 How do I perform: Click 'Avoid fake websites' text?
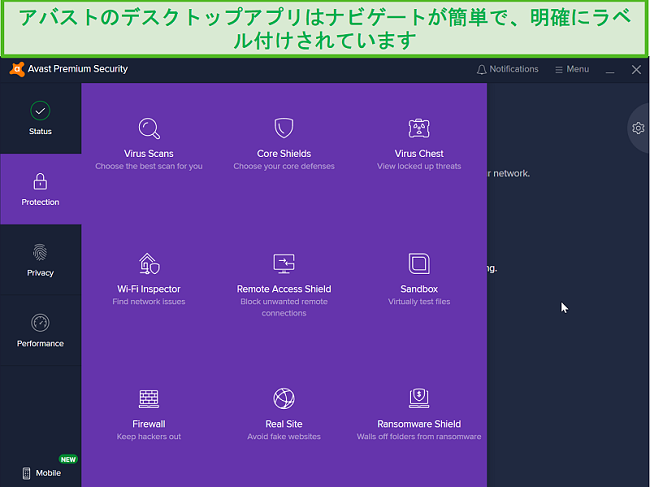[284, 437]
